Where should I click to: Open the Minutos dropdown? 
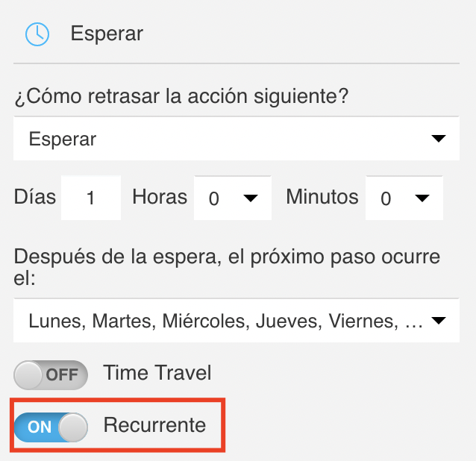point(404,198)
